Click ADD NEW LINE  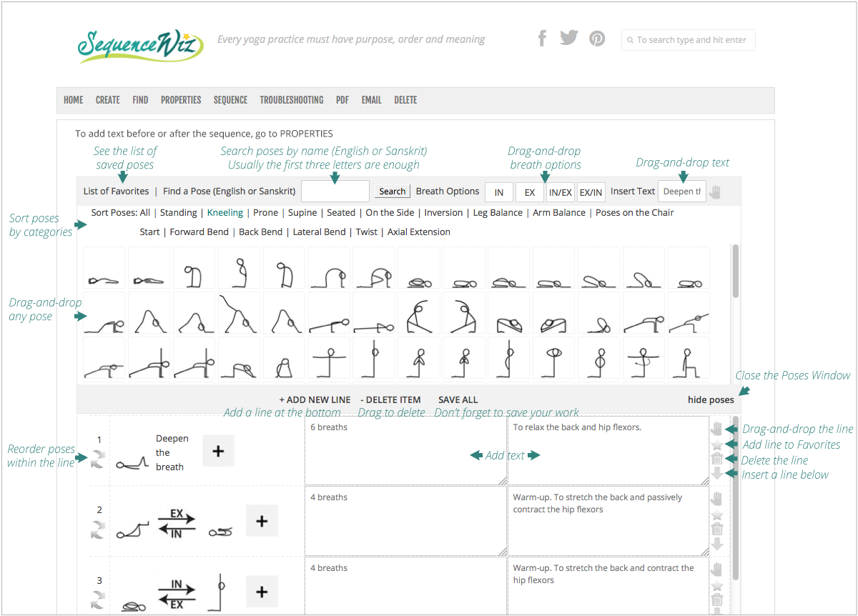pyautogui.click(x=315, y=399)
